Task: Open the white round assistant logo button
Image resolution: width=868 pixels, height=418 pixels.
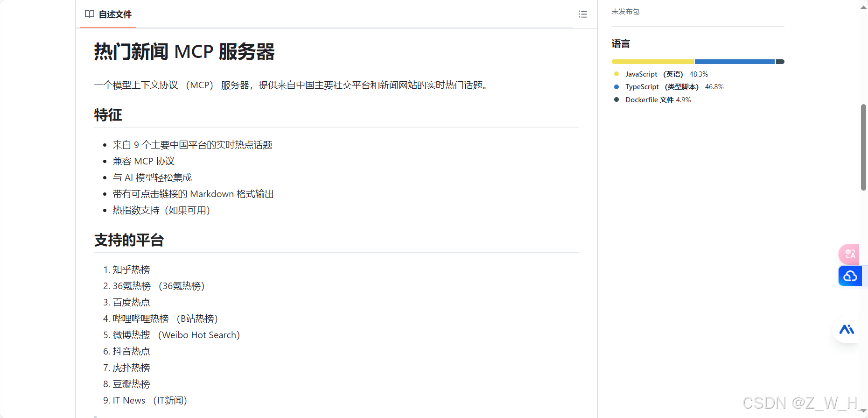Action: click(846, 330)
